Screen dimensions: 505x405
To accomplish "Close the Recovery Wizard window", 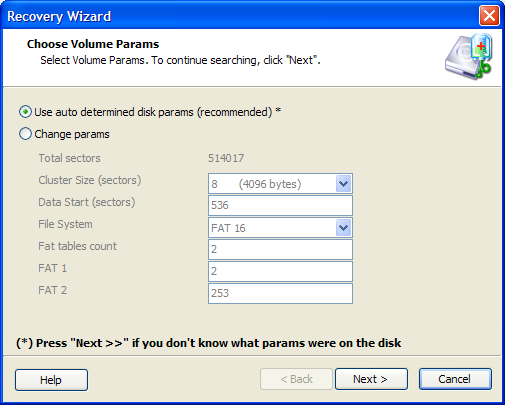I will pos(489,16).
